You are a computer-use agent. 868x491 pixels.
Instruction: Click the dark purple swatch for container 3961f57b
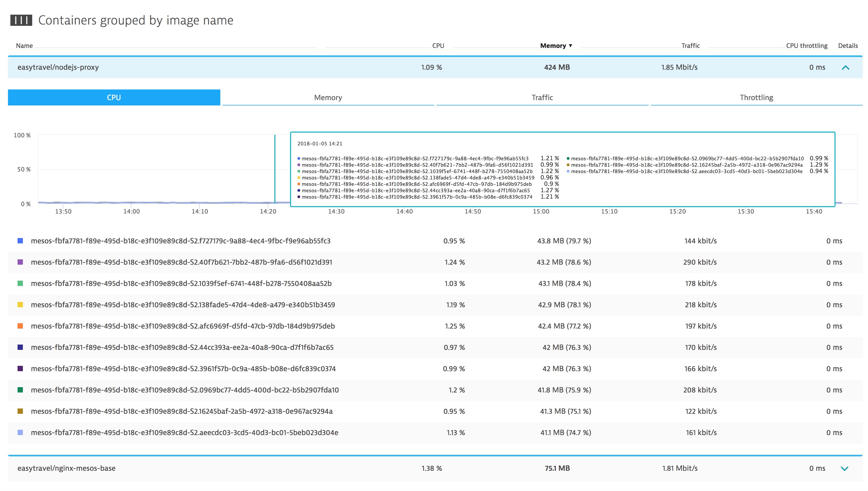[20, 369]
